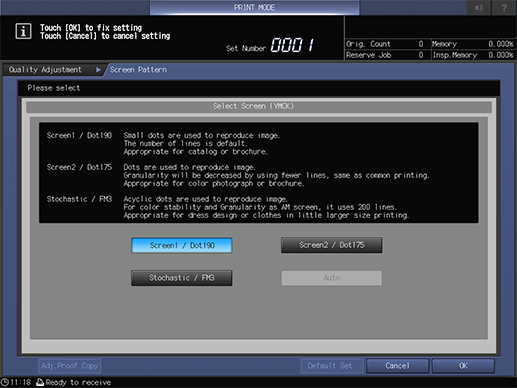Select Stochastic / FM3 screen
The width and height of the screenshot is (517, 388).
pyautogui.click(x=182, y=278)
